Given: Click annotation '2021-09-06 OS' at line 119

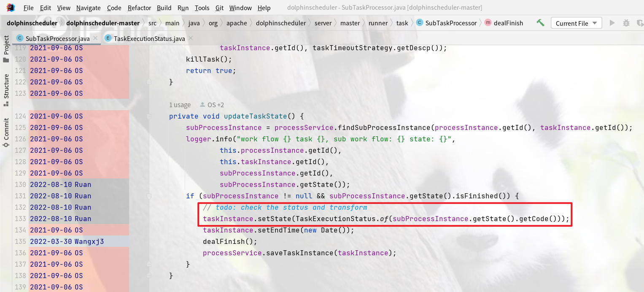Looking at the screenshot, I should point(57,48).
